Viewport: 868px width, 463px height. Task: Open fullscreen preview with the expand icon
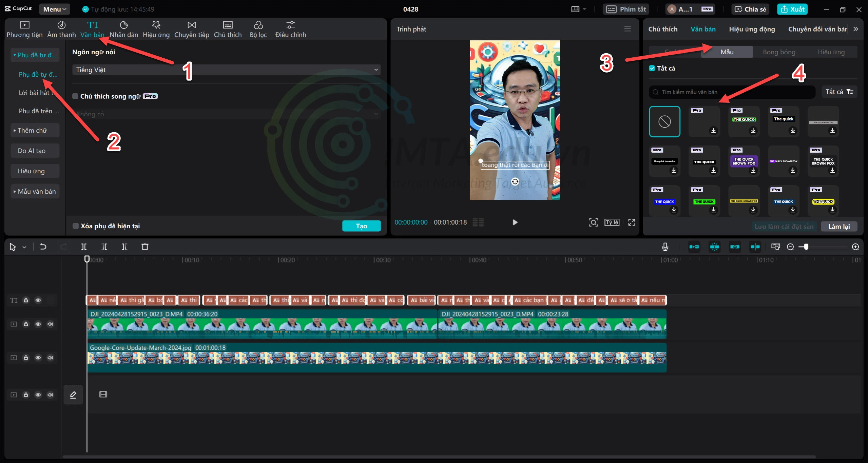coord(631,222)
